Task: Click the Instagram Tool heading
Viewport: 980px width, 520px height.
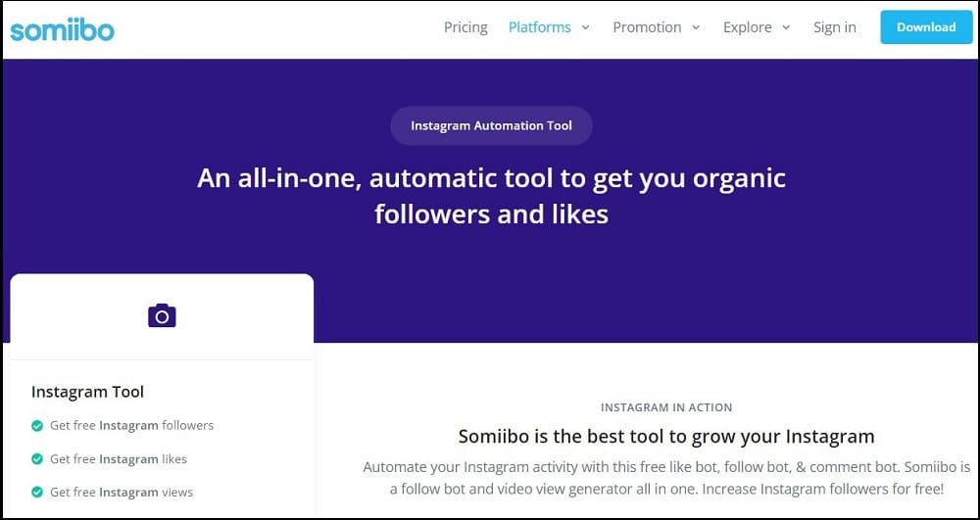Action: tap(87, 392)
